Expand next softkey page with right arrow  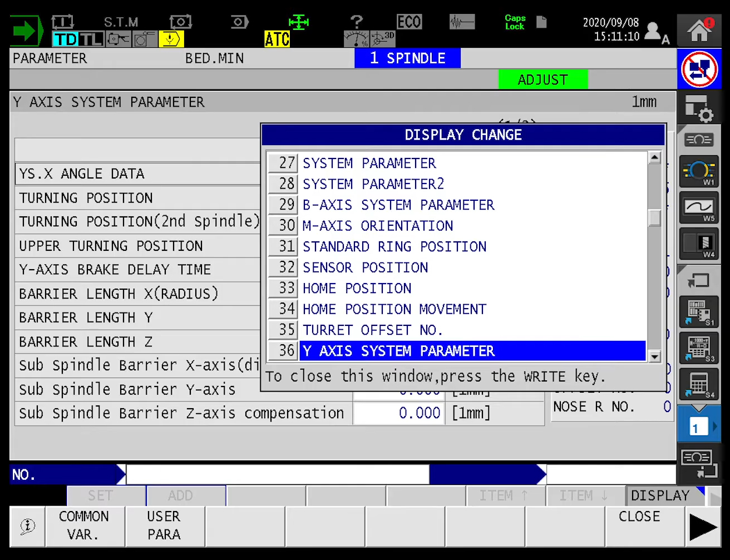(x=703, y=527)
